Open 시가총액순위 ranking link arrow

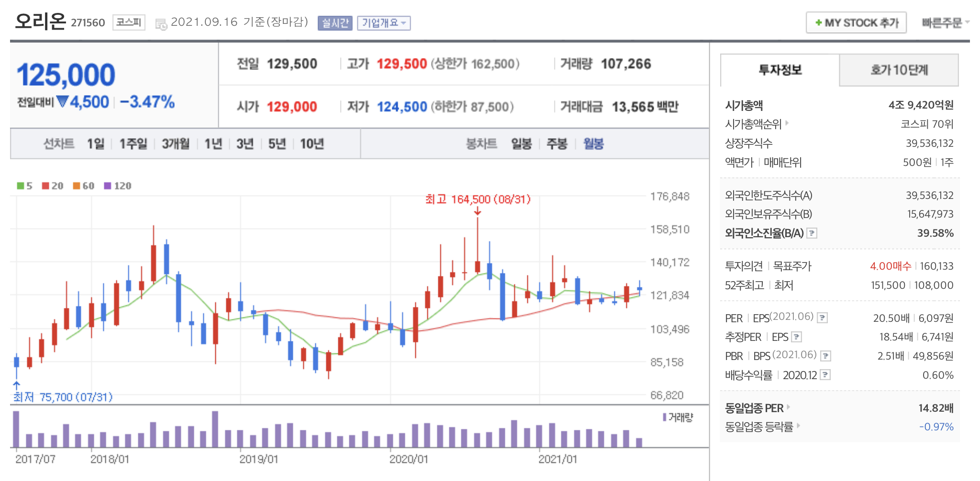point(787,123)
